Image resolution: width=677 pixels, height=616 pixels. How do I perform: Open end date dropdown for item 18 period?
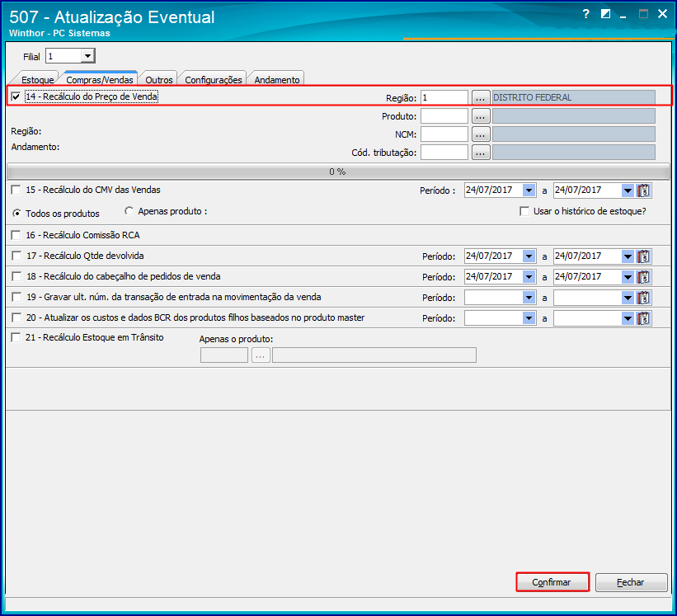coord(628,277)
